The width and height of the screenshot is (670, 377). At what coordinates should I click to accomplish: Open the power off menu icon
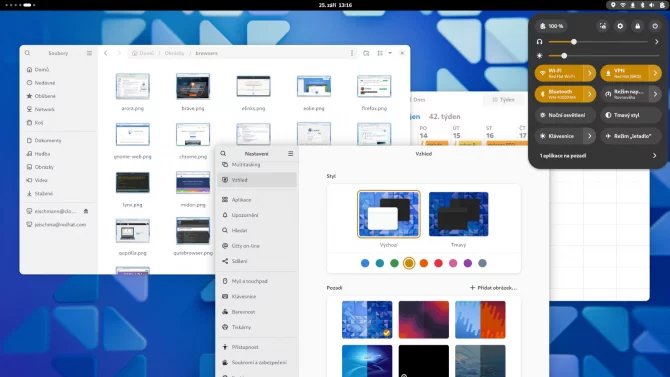(655, 26)
